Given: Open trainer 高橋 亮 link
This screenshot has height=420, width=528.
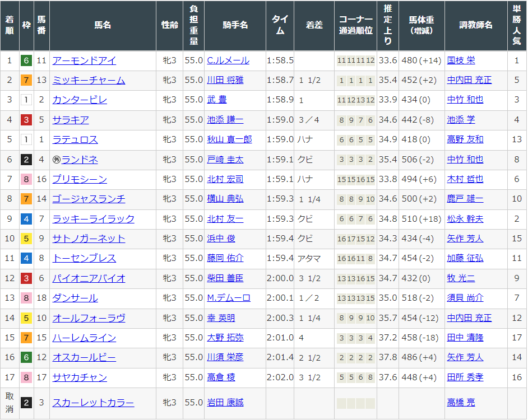Looking at the screenshot, I should point(461,403).
